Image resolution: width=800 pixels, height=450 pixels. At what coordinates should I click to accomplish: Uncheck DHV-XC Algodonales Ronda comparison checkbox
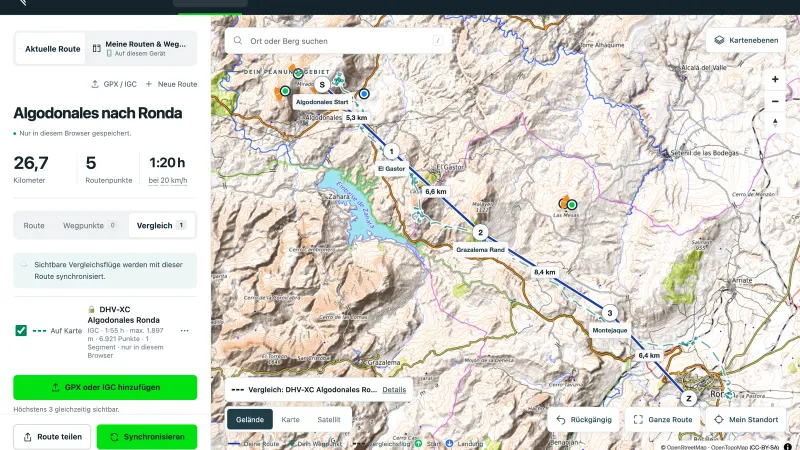21,331
